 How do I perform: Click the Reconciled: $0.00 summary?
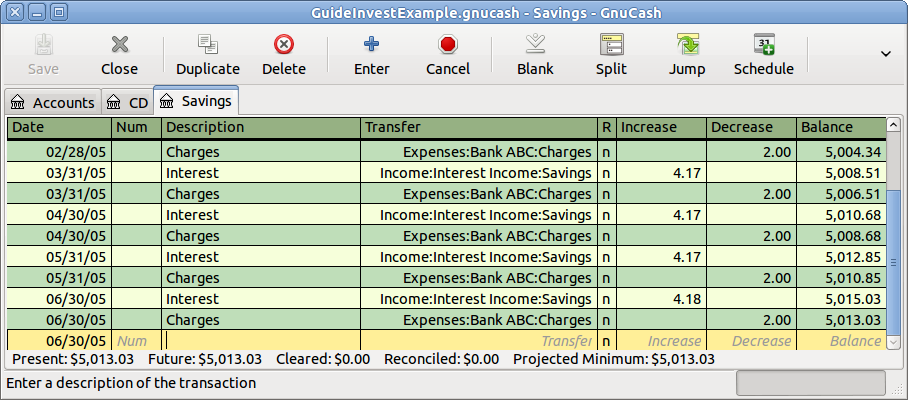pyautogui.click(x=441, y=359)
